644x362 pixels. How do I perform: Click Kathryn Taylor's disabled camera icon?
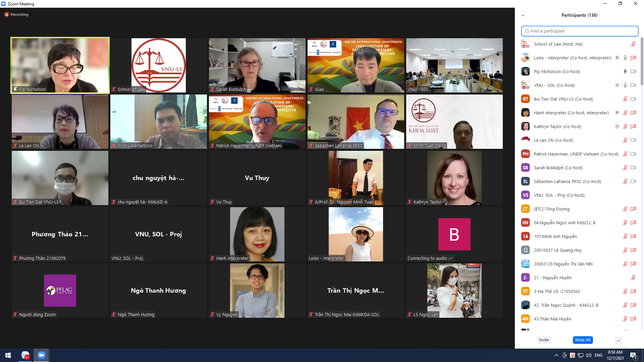(633, 126)
